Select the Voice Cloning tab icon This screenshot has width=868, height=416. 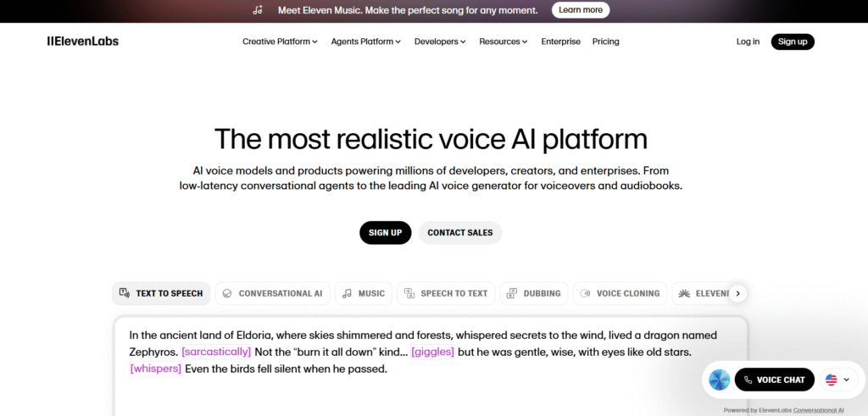click(585, 293)
